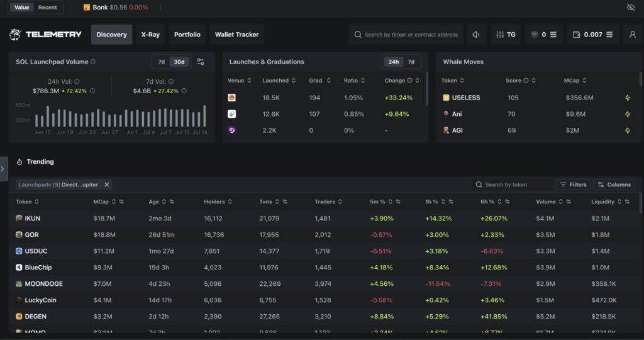The height and width of the screenshot is (340, 644).
Task: Set Launches & Graduations to 24h
Action: (394, 62)
